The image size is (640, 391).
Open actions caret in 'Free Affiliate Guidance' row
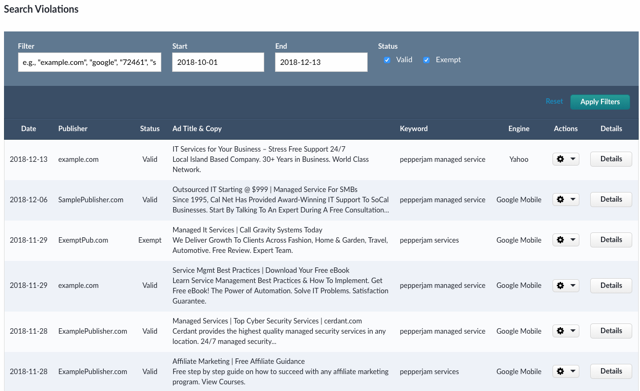[573, 371]
